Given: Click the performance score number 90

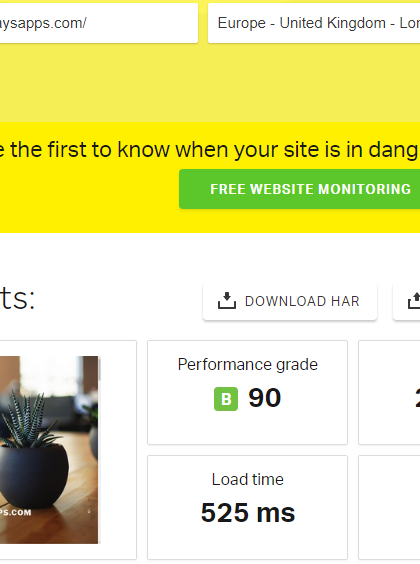Looking at the screenshot, I should pyautogui.click(x=265, y=398).
